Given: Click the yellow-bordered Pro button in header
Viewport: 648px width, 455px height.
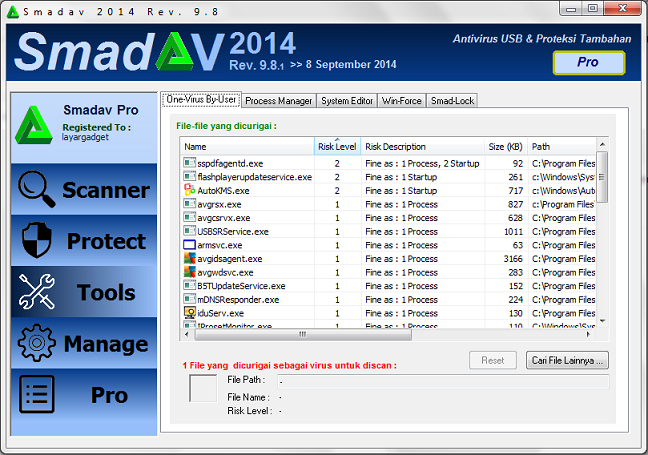Looking at the screenshot, I should pyautogui.click(x=589, y=62).
